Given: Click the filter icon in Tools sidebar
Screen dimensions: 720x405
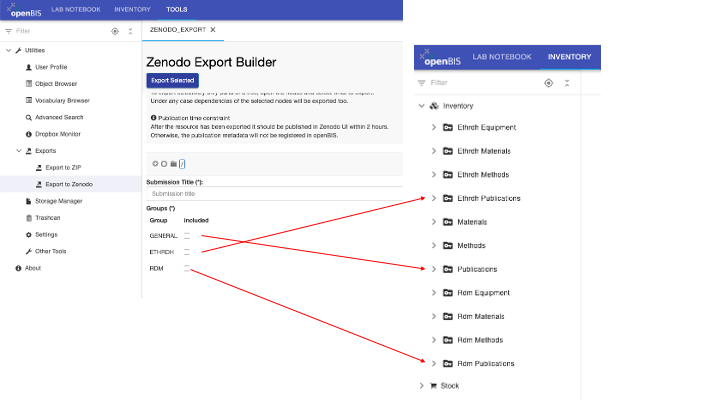Looking at the screenshot, I should tap(8, 31).
